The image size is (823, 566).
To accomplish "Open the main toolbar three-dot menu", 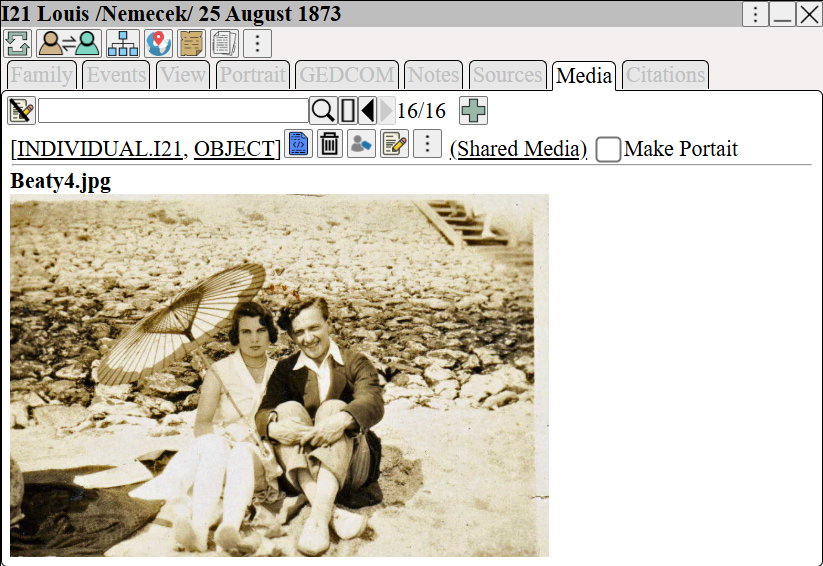I will click(257, 43).
